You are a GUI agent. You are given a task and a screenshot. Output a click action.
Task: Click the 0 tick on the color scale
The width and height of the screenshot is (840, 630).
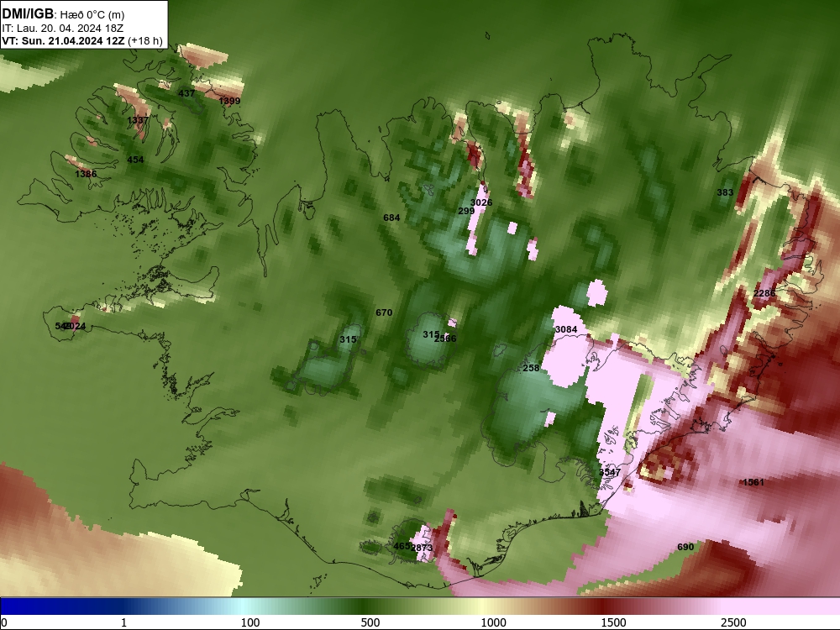[4, 622]
